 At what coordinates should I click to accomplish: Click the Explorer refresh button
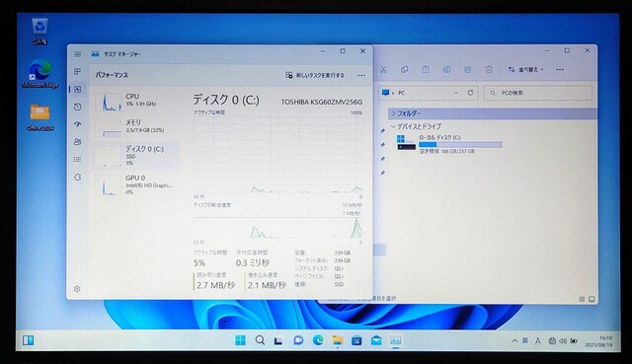[x=470, y=93]
